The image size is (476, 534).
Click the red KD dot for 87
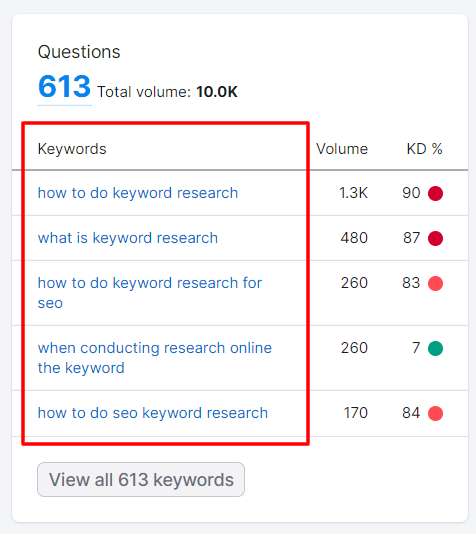click(435, 238)
